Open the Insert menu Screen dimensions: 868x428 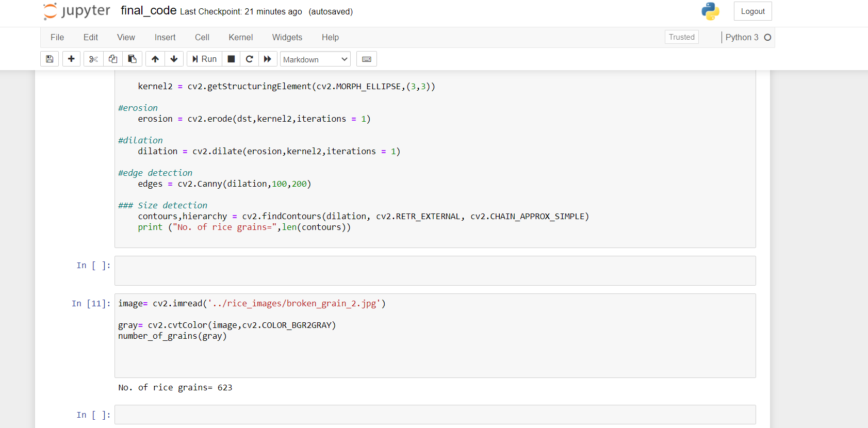(x=165, y=37)
